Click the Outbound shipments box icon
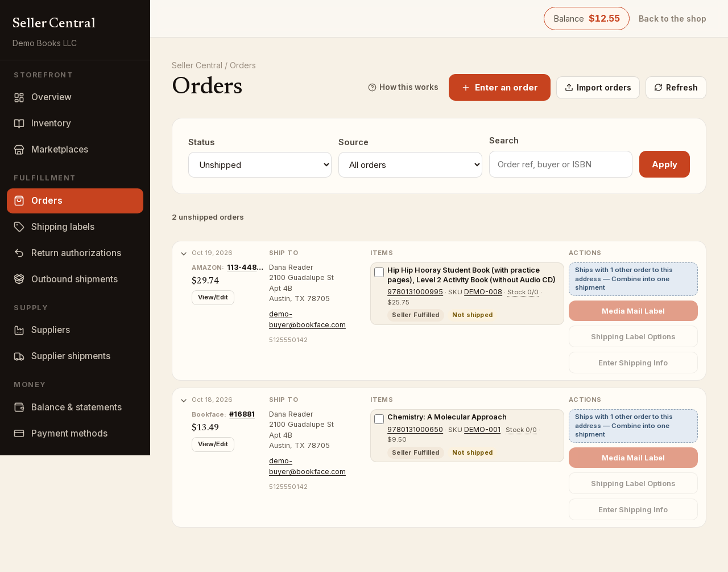Screen dimensions: 728x572 tap(19, 279)
